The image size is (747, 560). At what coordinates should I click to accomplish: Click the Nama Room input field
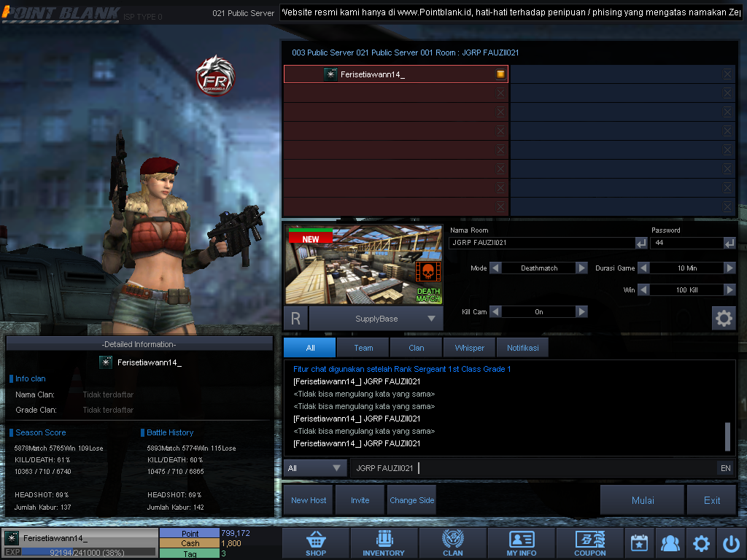pyautogui.click(x=542, y=243)
